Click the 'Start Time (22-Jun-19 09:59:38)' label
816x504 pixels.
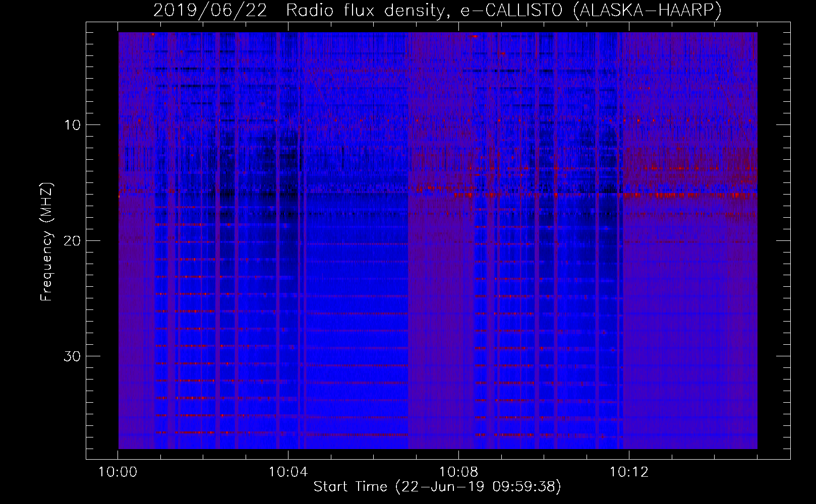coord(437,487)
